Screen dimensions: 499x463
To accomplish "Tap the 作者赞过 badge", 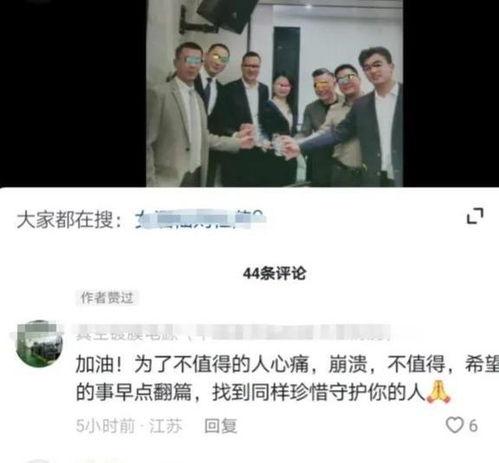I will click(107, 298).
